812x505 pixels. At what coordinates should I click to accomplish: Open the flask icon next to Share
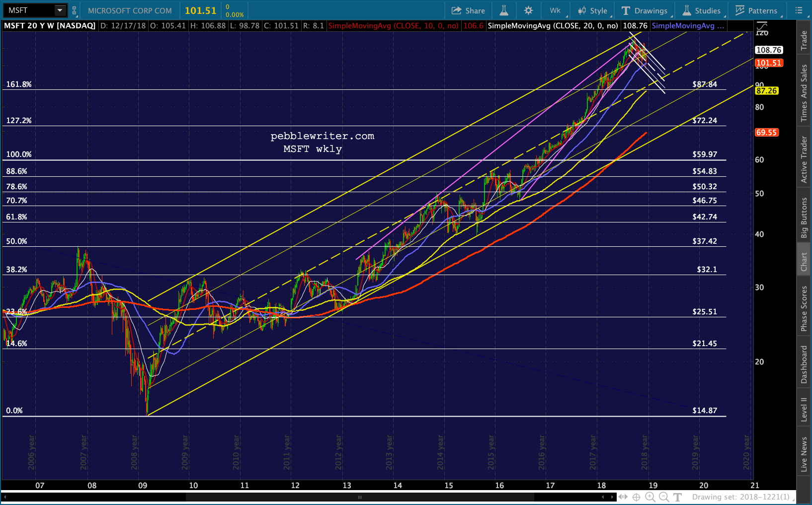click(x=503, y=10)
